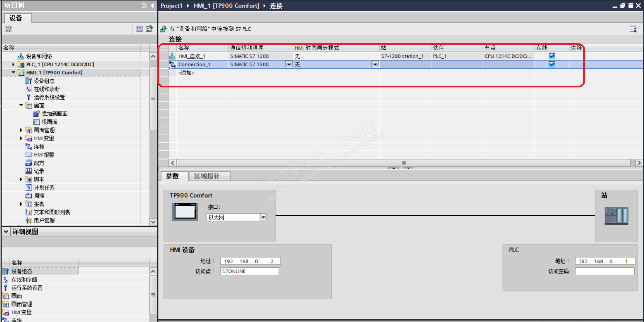Click the 在线和诊断 icon under HMI_1
644x322 pixels.
click(29, 89)
